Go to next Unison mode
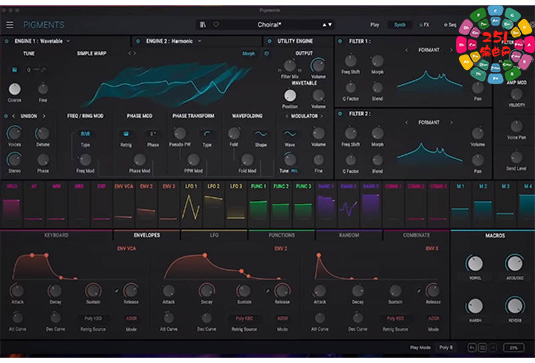The image size is (535, 363). (x=44, y=116)
